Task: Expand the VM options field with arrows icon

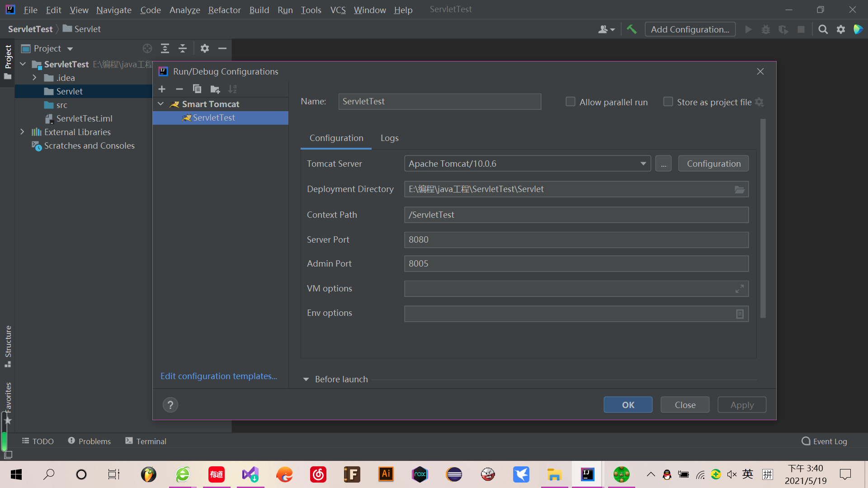Action: point(739,289)
